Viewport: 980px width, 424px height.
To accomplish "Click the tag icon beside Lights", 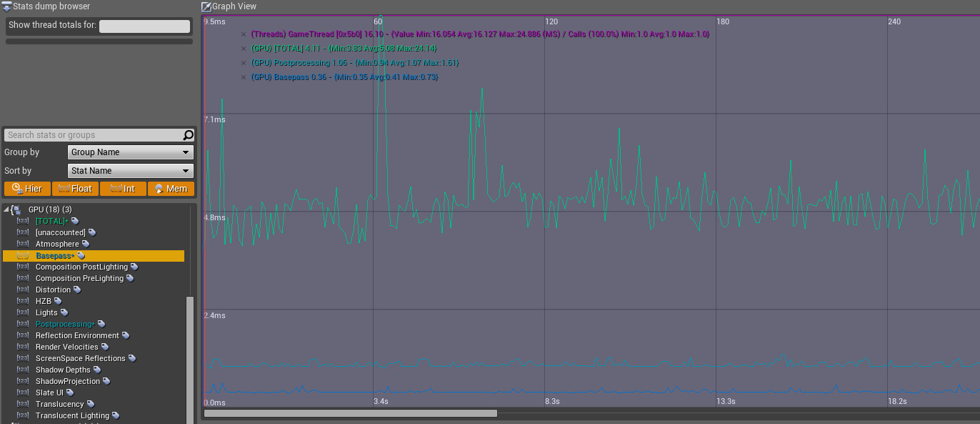I will pos(64,312).
